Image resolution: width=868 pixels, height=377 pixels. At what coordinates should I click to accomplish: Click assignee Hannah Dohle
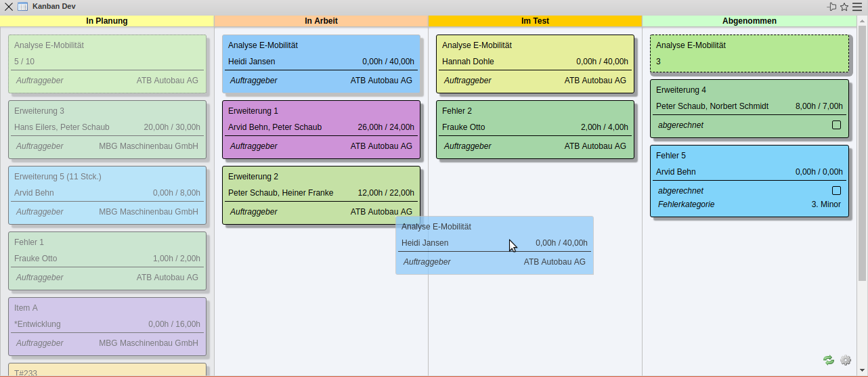click(468, 62)
